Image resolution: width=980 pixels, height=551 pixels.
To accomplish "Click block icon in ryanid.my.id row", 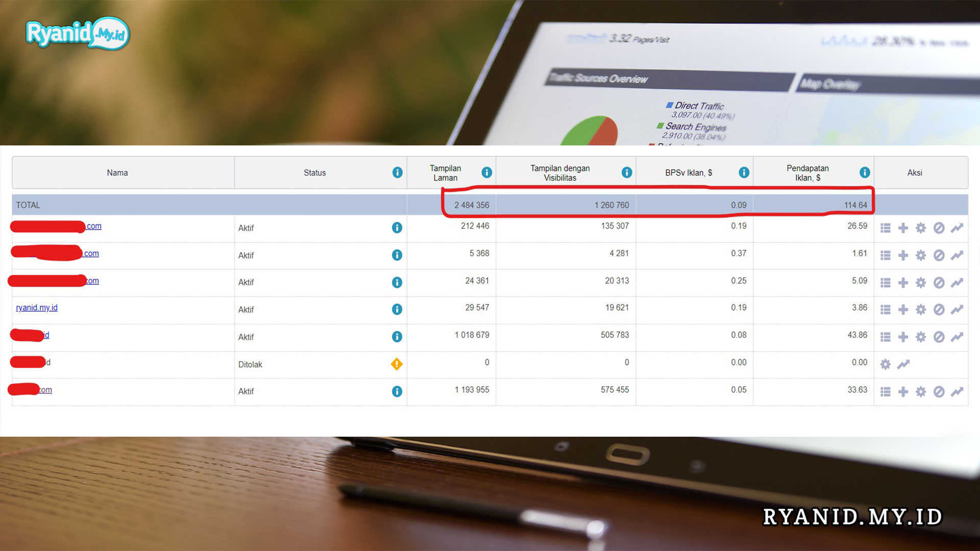I will (x=939, y=310).
